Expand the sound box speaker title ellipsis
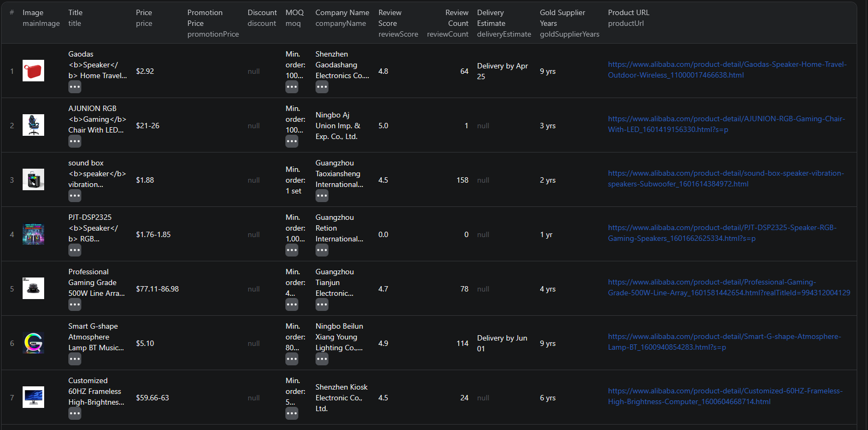868x430 pixels. coord(75,196)
